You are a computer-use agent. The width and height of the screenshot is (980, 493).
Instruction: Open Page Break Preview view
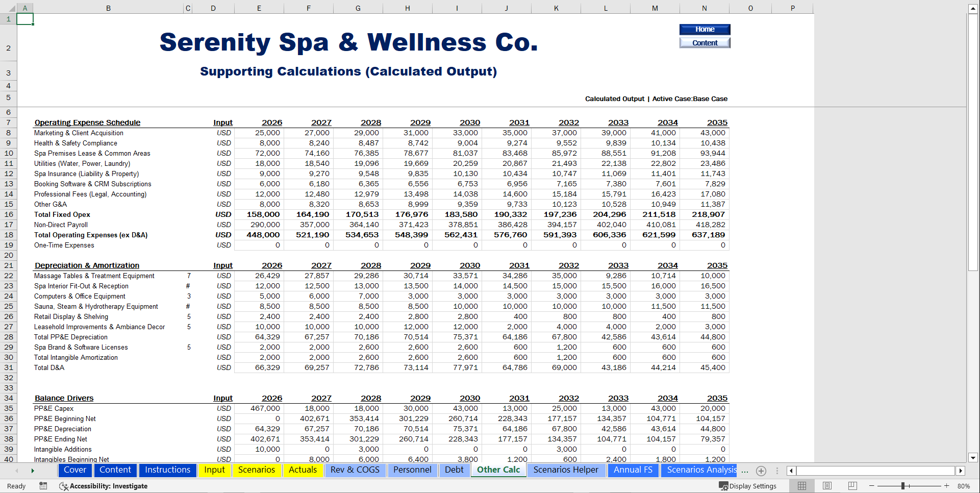[851, 486]
